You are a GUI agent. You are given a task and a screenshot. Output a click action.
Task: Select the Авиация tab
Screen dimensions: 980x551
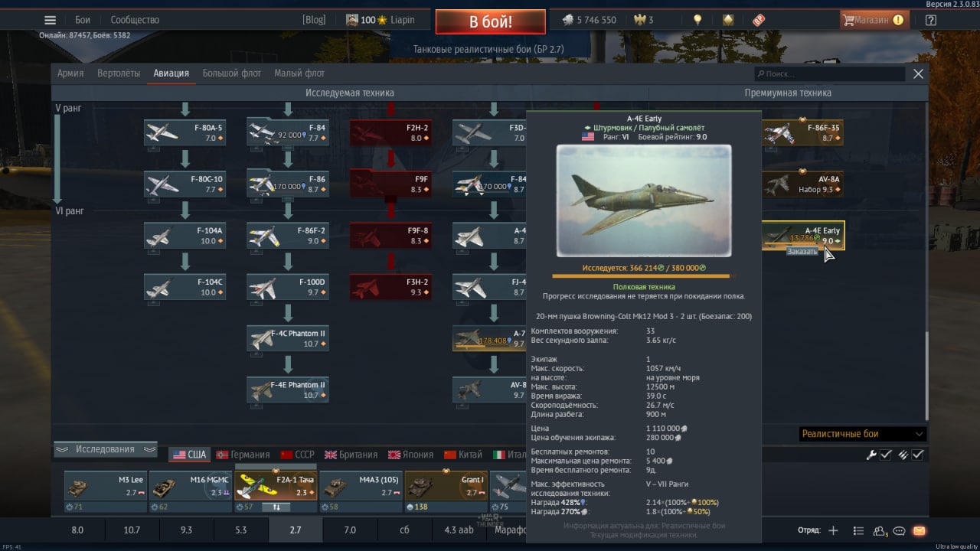point(171,73)
